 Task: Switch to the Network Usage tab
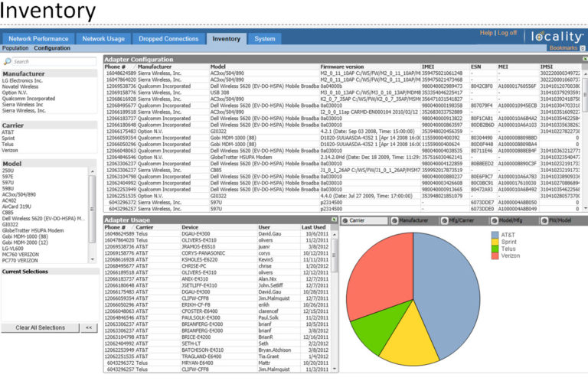coord(103,38)
